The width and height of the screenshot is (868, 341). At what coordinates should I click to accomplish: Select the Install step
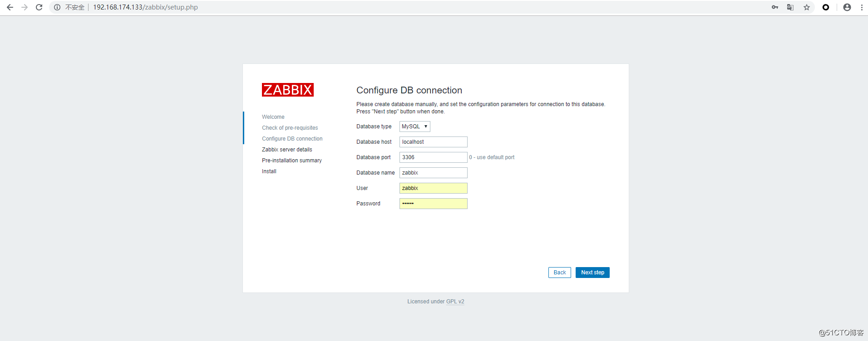click(269, 171)
